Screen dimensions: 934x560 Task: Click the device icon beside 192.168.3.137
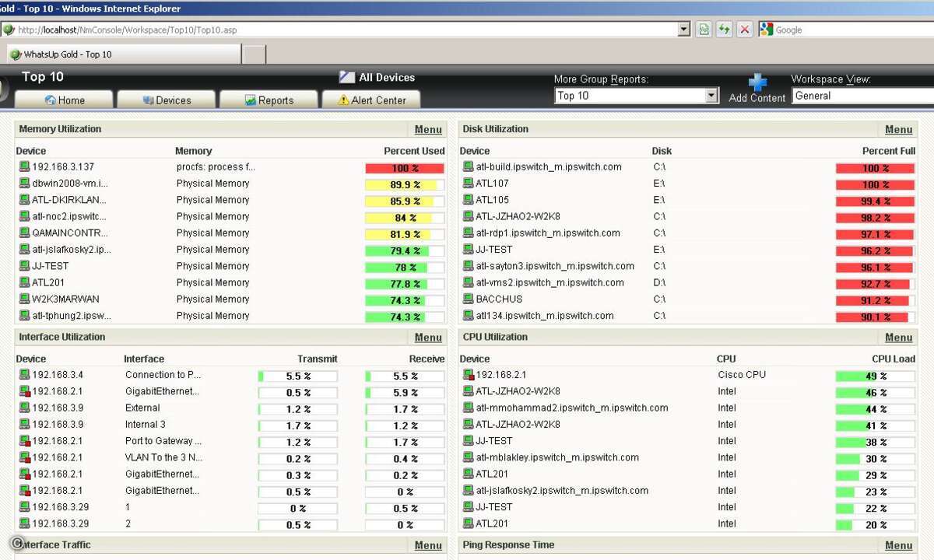pyautogui.click(x=24, y=166)
